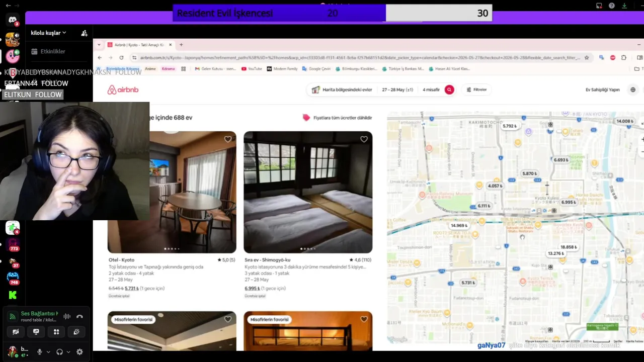Image resolution: width=644 pixels, height=362 pixels.
Task: Click the Discord invite people icon
Action: tap(84, 33)
